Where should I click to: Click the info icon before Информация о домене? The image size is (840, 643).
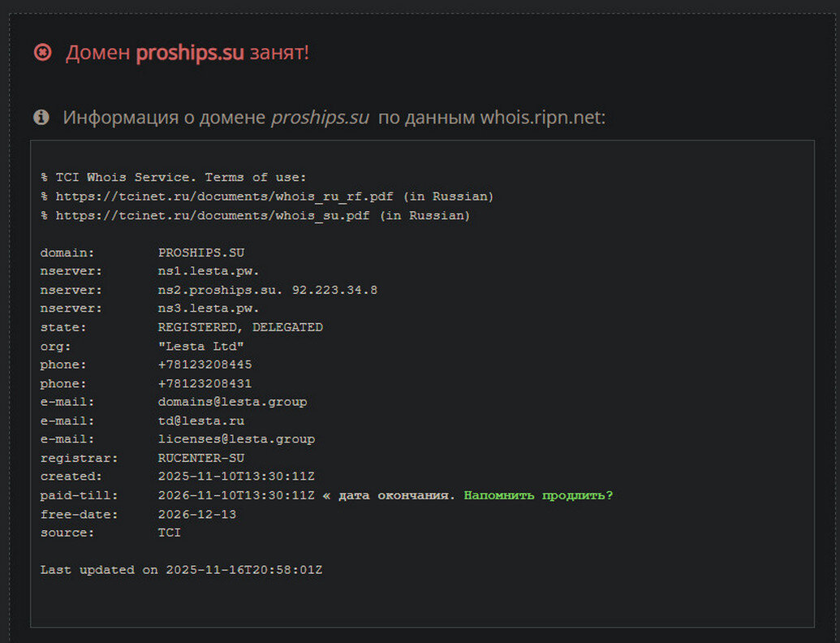[41, 118]
